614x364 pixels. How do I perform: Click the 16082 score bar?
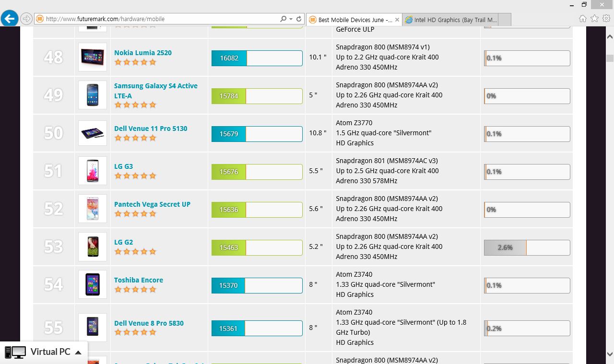pos(257,58)
